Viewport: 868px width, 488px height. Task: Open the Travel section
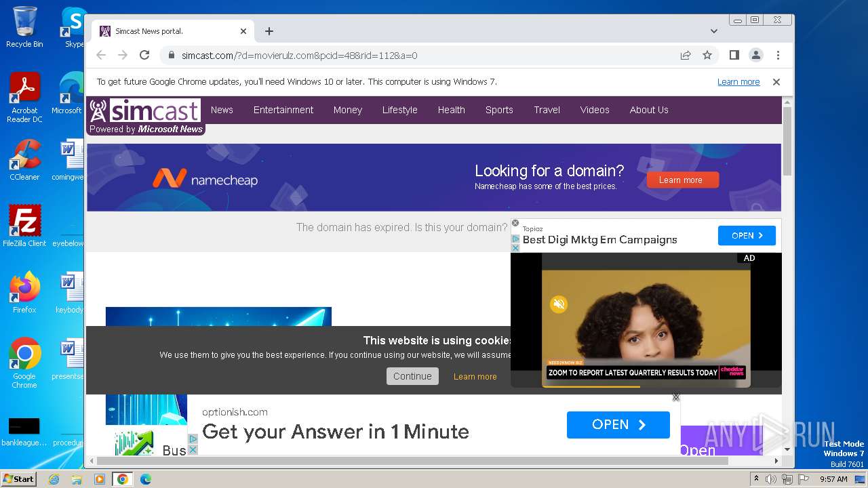click(547, 110)
